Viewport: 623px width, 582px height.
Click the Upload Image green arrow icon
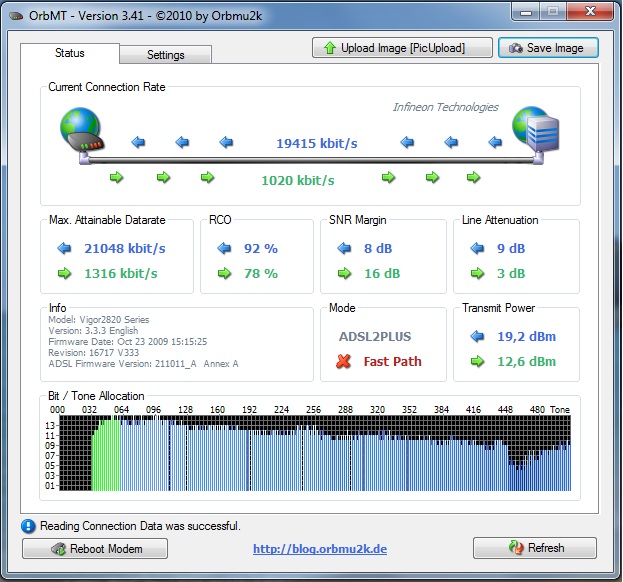[330, 48]
